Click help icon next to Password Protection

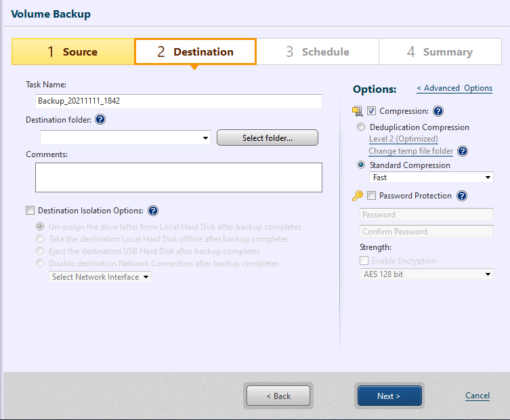pos(462,196)
